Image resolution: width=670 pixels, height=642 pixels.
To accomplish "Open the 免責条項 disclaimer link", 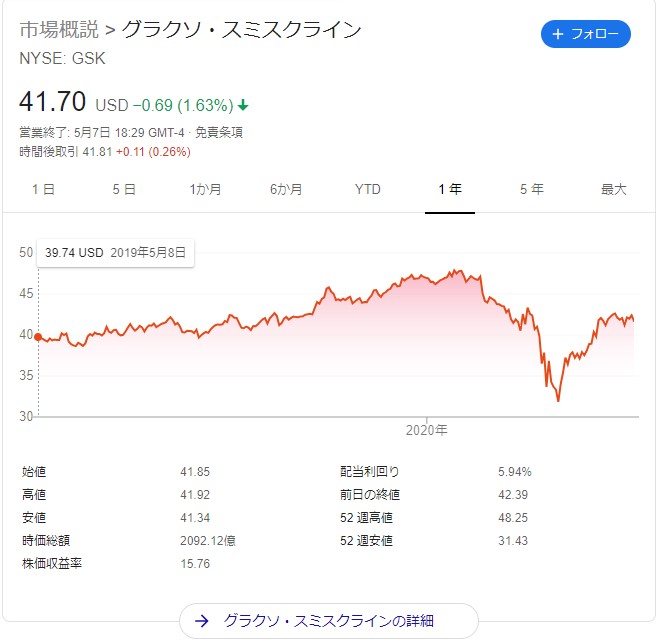I will point(219,133).
